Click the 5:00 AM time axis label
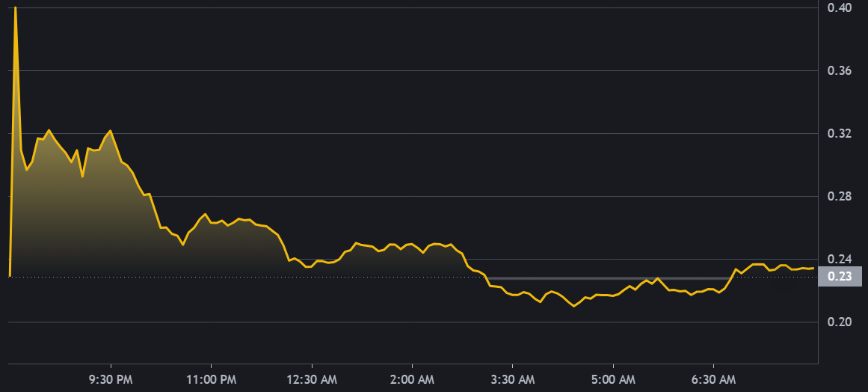Image resolution: width=868 pixels, height=392 pixels. click(x=613, y=379)
